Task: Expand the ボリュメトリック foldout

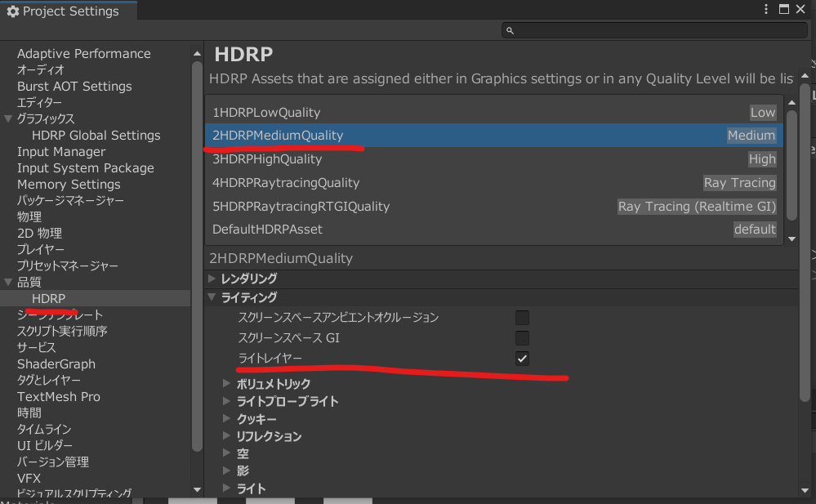Action: point(228,383)
